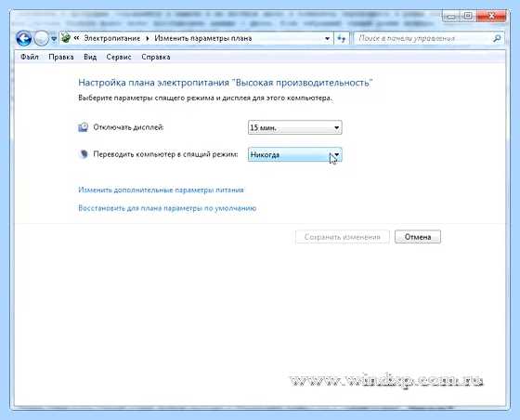Viewport: 520px width, 420px height.
Task: Refresh the control panel page
Action: [342, 38]
